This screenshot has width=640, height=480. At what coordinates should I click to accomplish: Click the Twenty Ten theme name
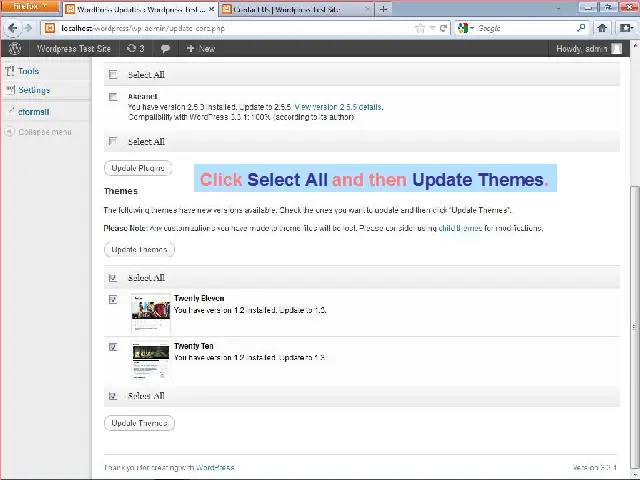click(x=193, y=346)
